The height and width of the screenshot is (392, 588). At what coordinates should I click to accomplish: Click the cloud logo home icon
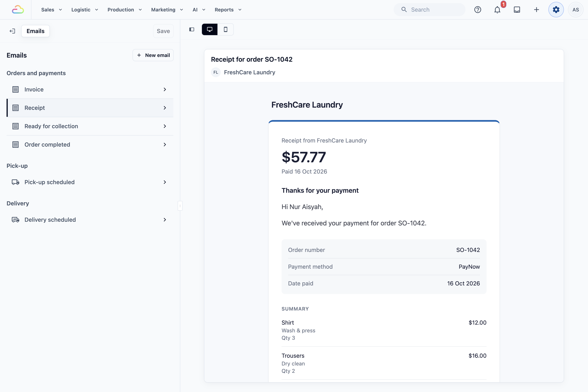pos(18,10)
